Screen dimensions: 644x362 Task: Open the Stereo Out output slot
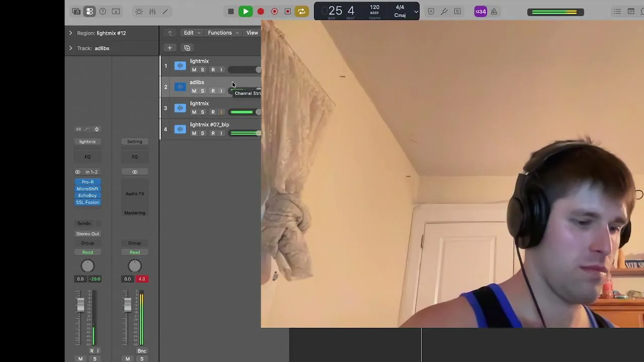point(88,234)
